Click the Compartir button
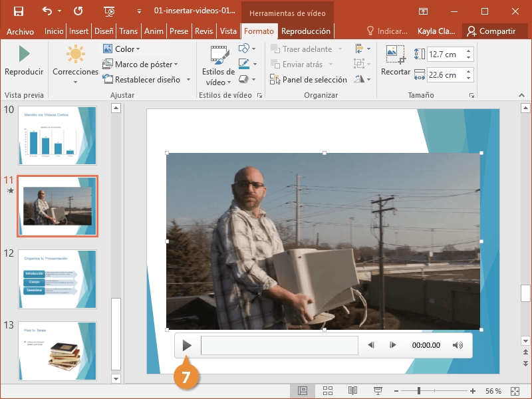The height and width of the screenshot is (399, 532). click(491, 31)
